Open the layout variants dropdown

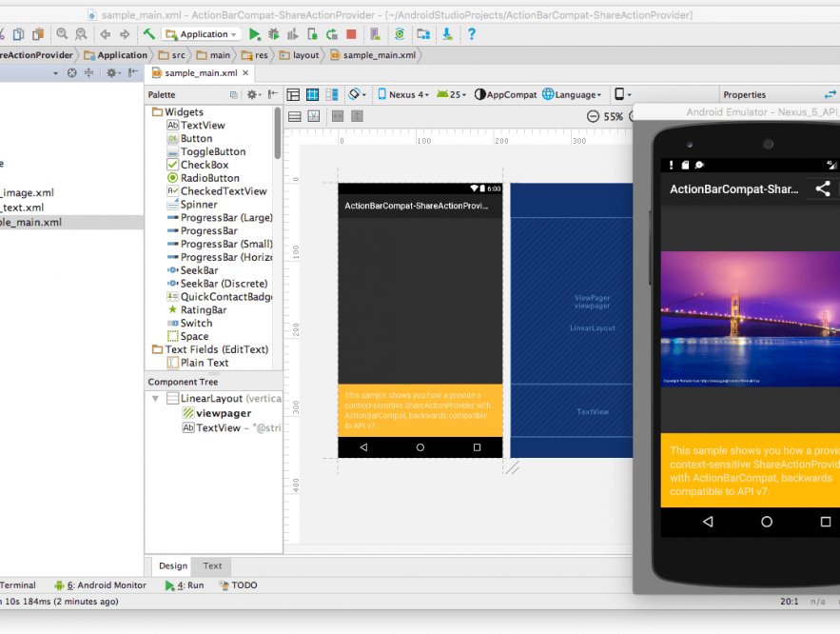622,95
